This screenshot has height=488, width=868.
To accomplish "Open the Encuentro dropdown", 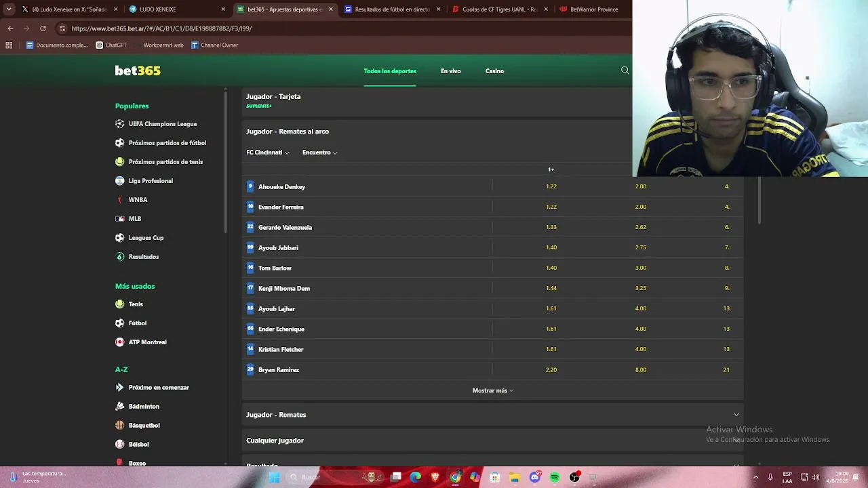I will tap(320, 152).
